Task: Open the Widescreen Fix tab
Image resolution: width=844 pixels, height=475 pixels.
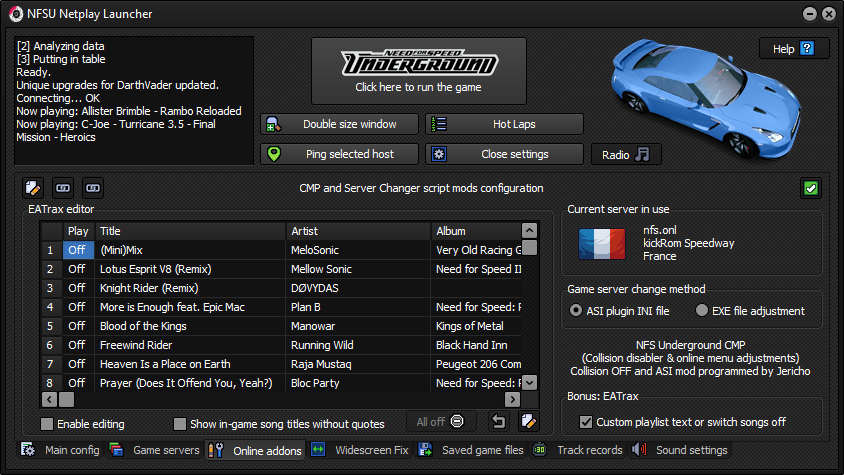Action: [361, 451]
